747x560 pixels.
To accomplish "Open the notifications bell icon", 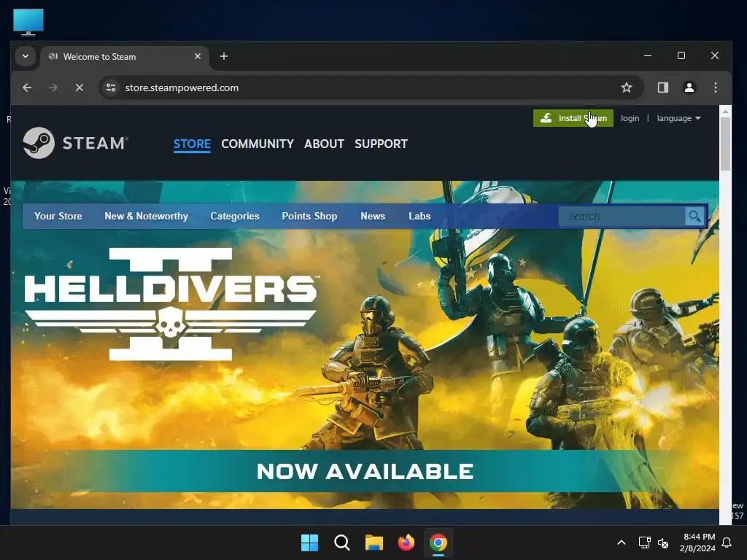I will click(727, 542).
